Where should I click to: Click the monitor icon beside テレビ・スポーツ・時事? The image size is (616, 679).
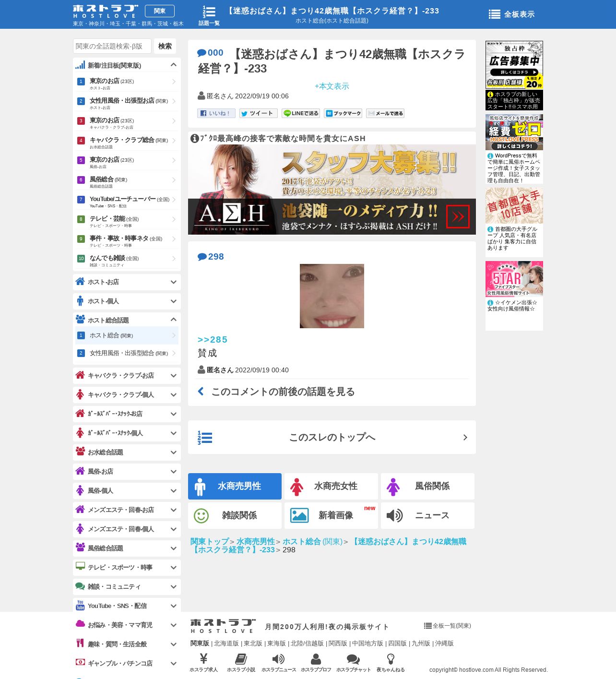pyautogui.click(x=80, y=566)
